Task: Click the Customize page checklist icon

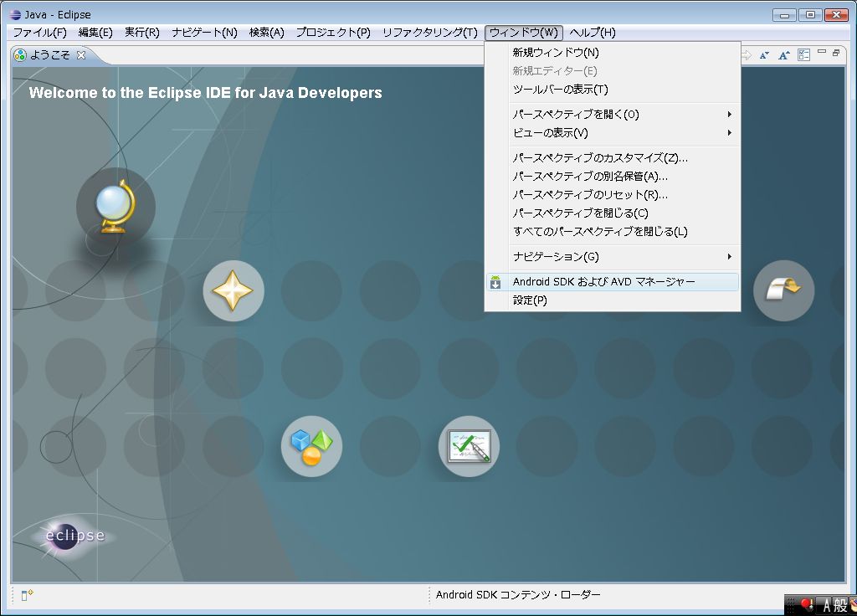Action: point(803,54)
